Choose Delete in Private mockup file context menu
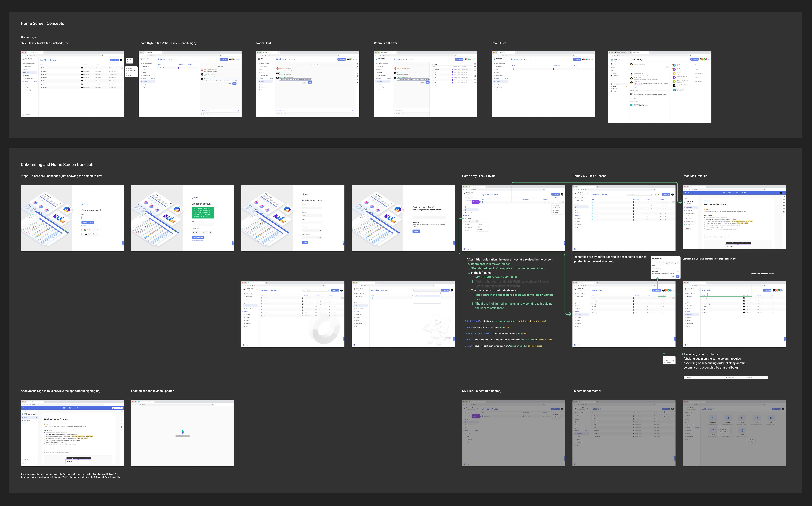812x506 pixels. (x=555, y=212)
